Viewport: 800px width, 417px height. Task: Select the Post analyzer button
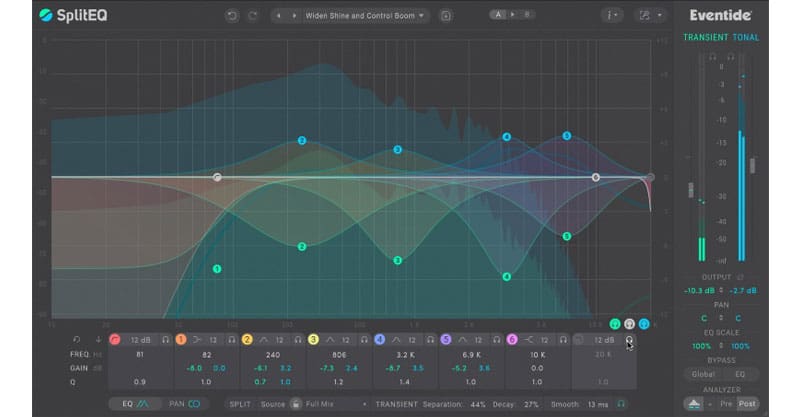tap(747, 404)
